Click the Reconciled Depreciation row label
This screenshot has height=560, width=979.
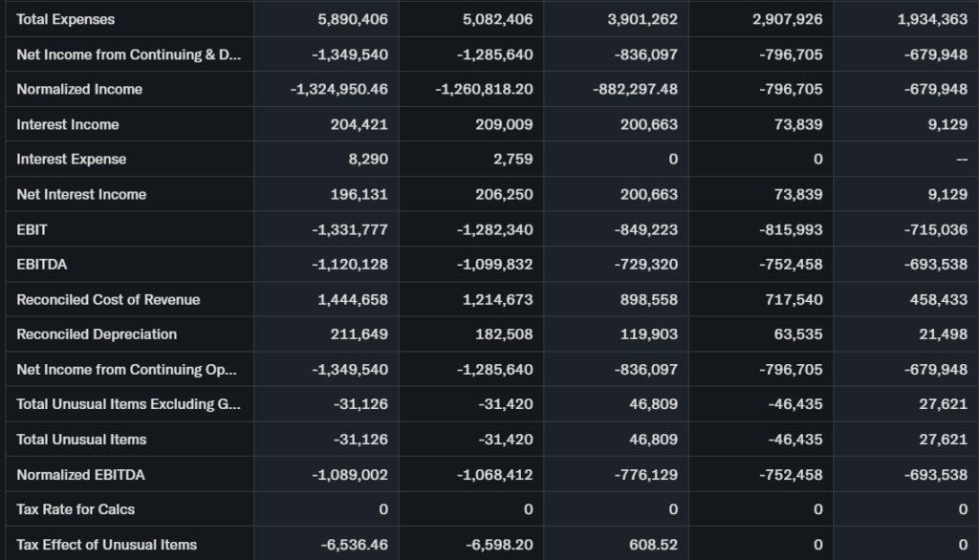(97, 334)
